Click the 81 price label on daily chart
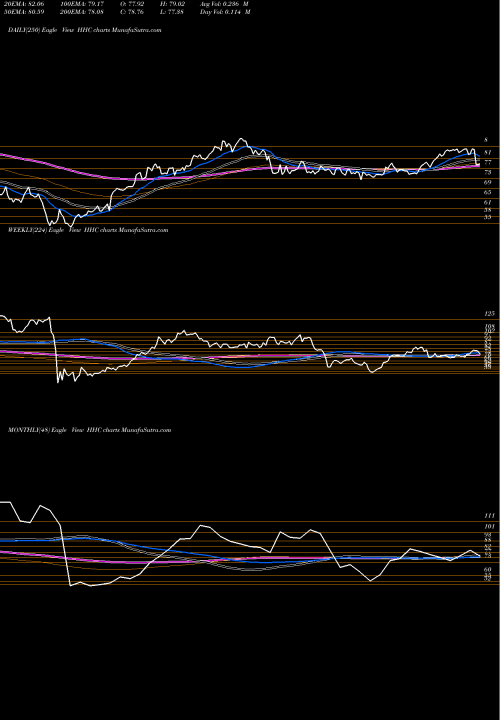500x720 pixels. pyautogui.click(x=488, y=152)
